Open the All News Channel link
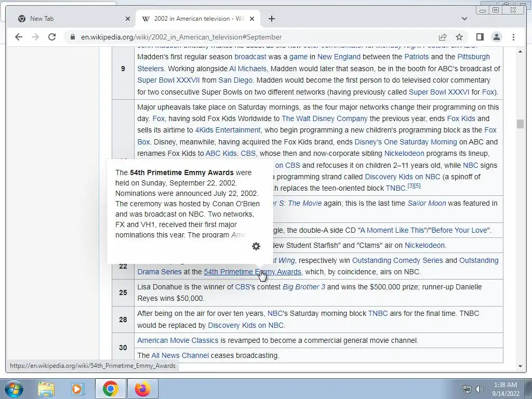The image size is (532, 399). pos(180,355)
